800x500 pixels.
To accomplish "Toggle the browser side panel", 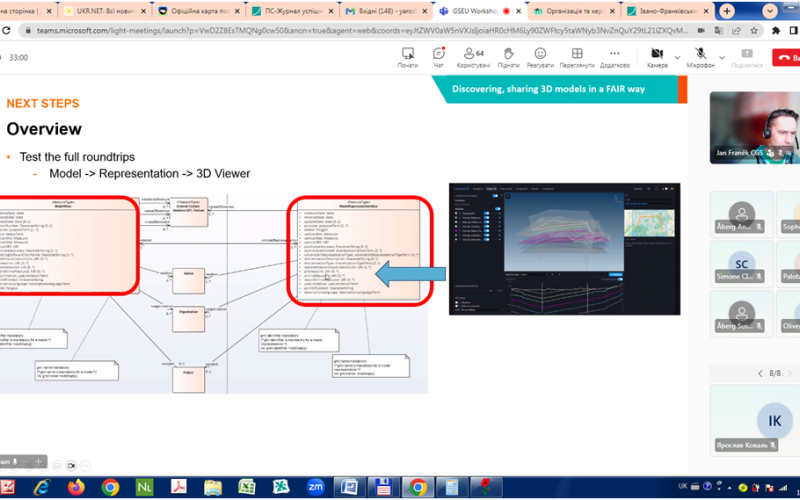I will pos(794,31).
